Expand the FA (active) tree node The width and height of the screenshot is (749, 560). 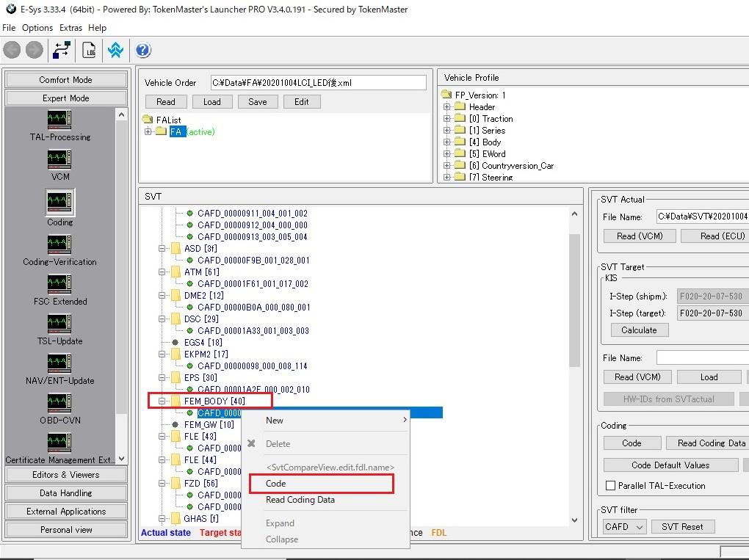(148, 132)
